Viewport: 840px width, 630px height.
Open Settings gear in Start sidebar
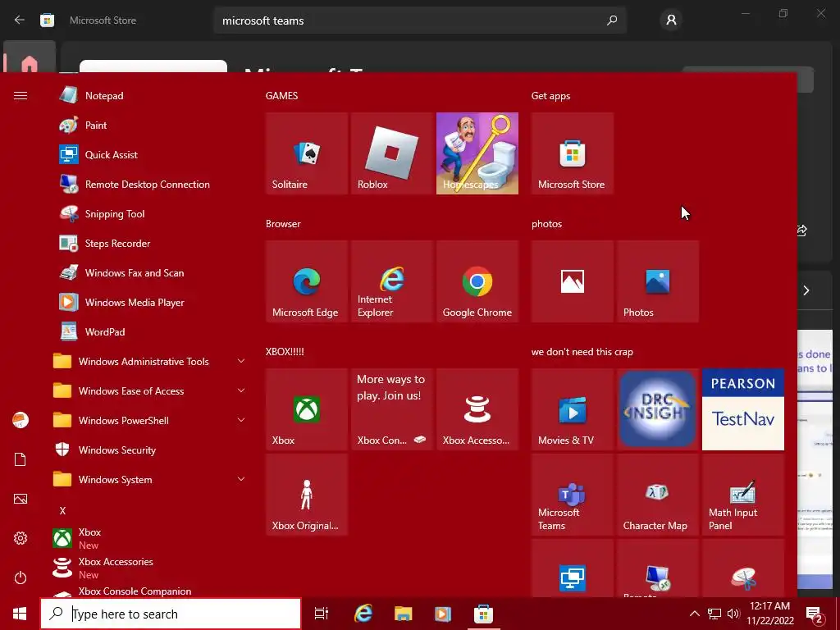(21, 538)
